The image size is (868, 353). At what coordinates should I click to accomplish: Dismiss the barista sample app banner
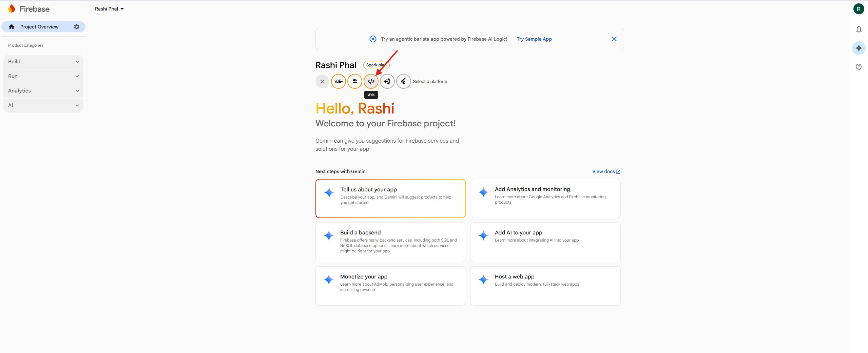[614, 39]
